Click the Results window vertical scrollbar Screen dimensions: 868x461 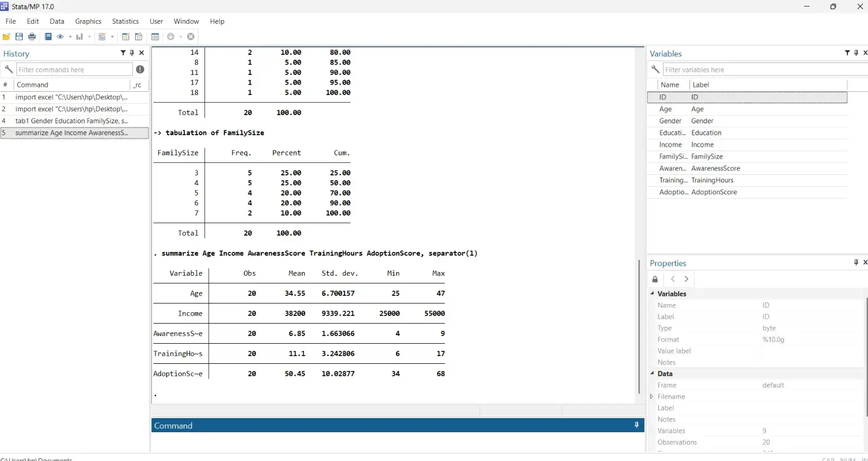640,326
